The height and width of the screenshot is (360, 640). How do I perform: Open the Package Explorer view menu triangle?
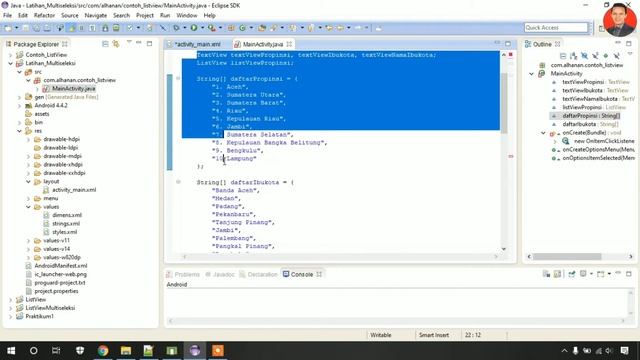pyautogui.click(x=129, y=42)
